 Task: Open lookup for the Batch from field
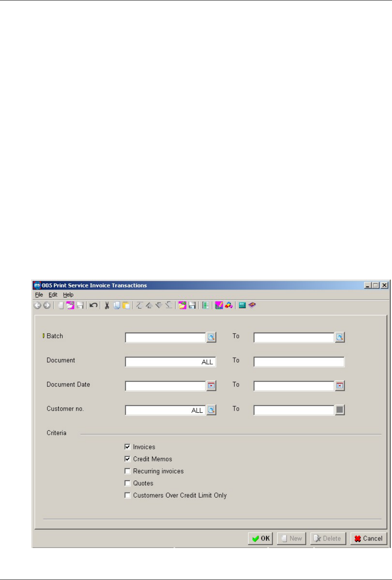click(211, 337)
